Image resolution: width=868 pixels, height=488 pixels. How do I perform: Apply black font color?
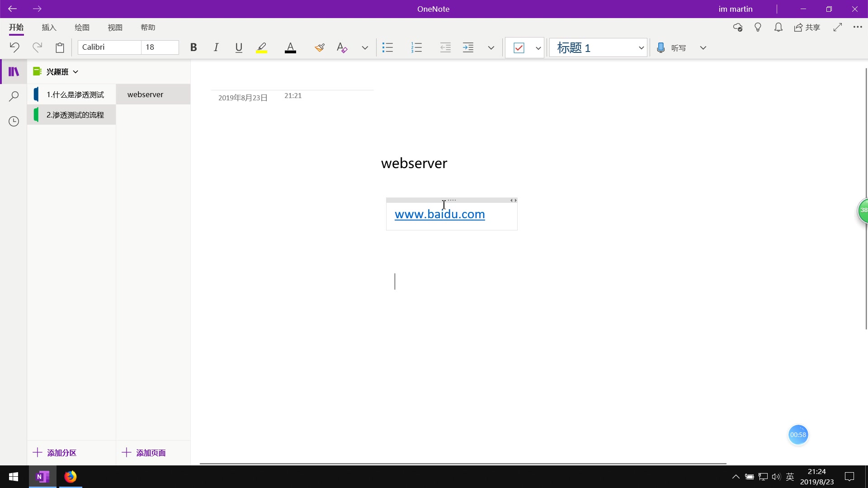290,47
